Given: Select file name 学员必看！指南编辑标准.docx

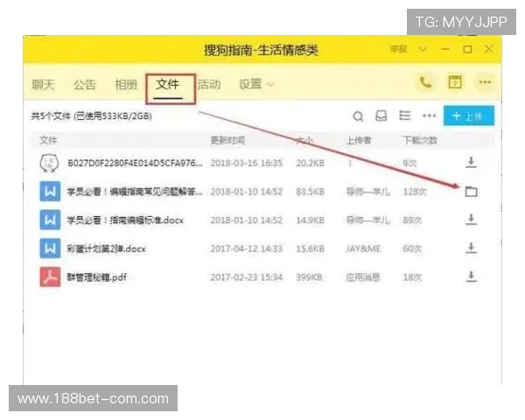Looking at the screenshot, I should point(125,220).
